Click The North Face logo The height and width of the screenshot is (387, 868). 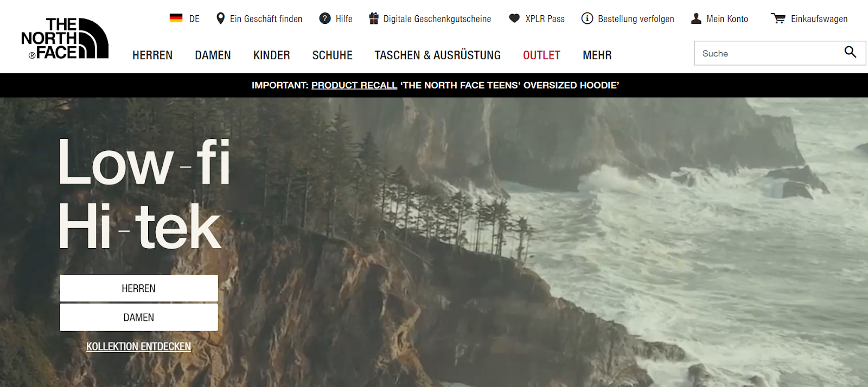point(65,38)
